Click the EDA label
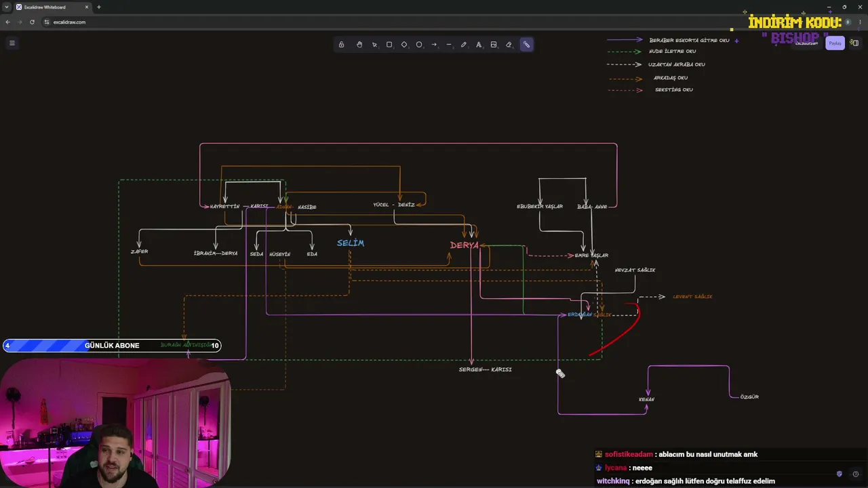Screen dimensions: 868x488 [312, 254]
